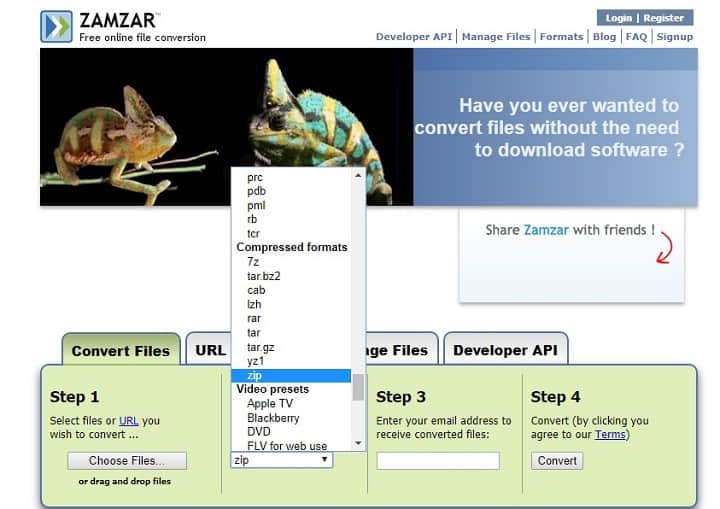The width and height of the screenshot is (720, 509).
Task: Click the email address input field
Action: 438,461
